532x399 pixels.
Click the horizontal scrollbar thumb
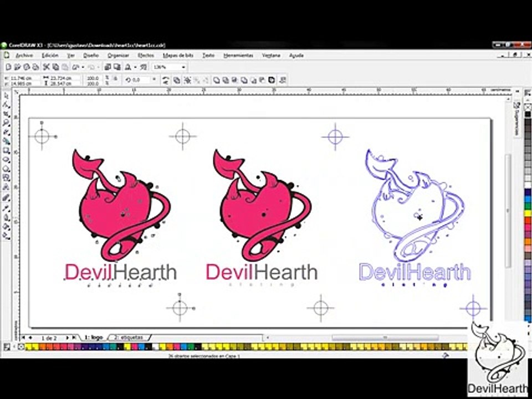click(385, 337)
